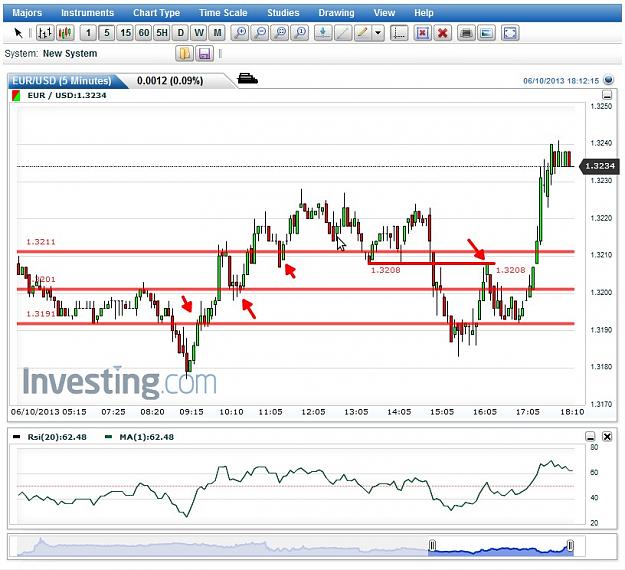Click the 1.3191 support line label
Screen dimensions: 625x570
point(41,314)
